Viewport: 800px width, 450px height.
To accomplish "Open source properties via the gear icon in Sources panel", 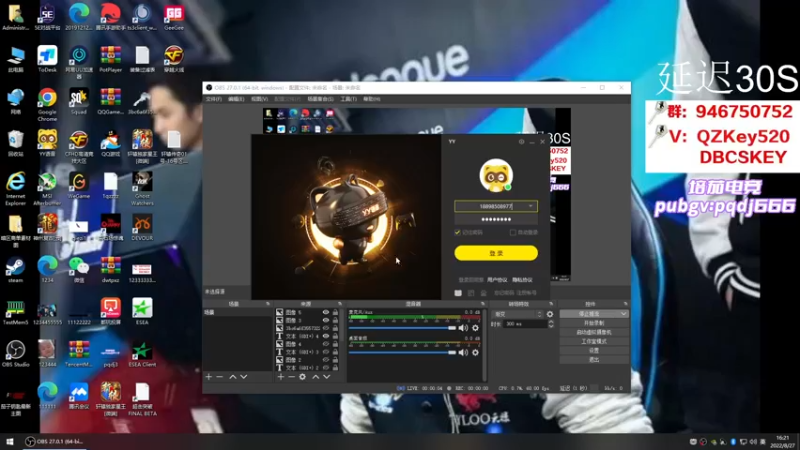I will click(303, 377).
